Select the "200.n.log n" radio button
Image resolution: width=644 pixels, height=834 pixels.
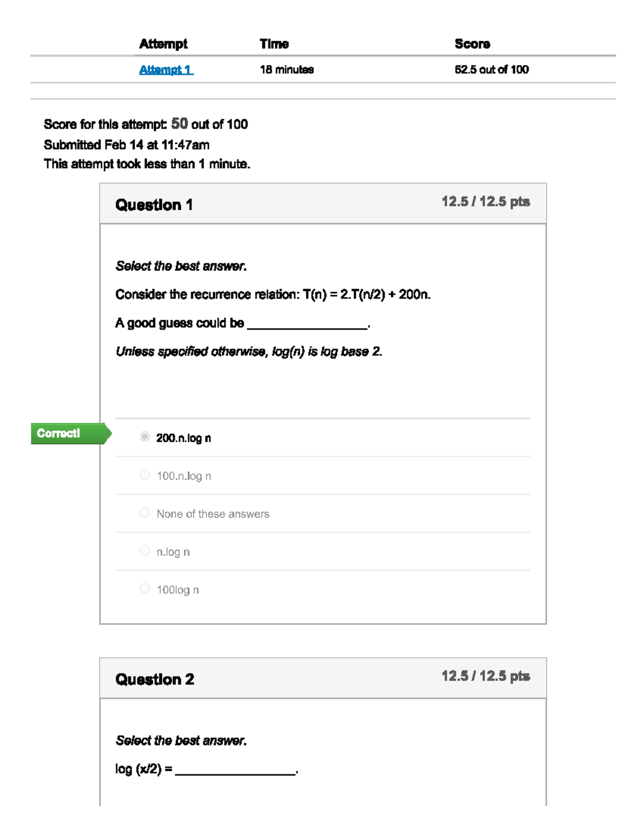144,438
